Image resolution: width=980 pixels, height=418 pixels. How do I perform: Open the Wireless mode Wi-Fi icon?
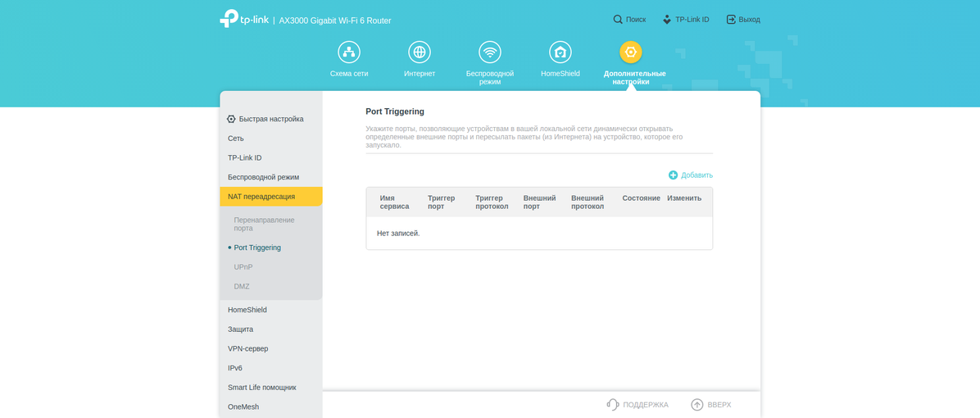click(490, 52)
